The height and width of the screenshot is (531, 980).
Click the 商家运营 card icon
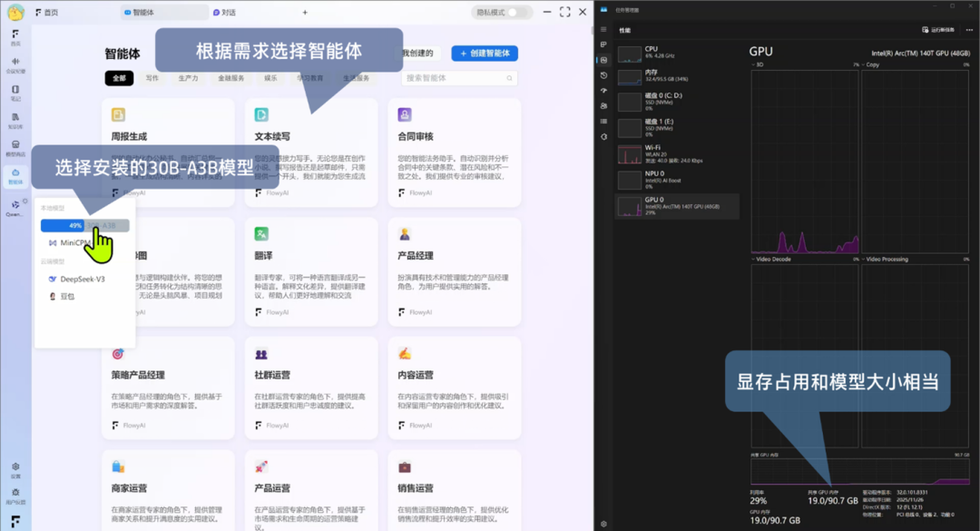[118, 467]
